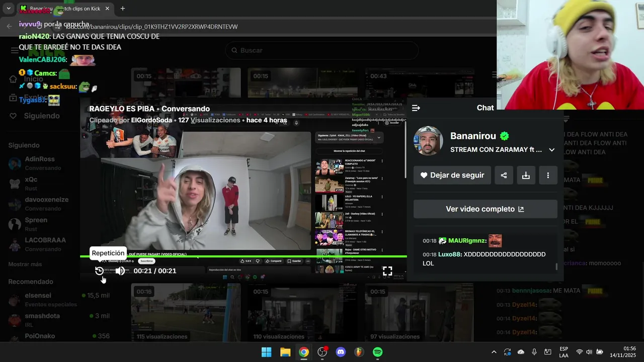Open the tab search dropdown arrow

(x=8, y=9)
